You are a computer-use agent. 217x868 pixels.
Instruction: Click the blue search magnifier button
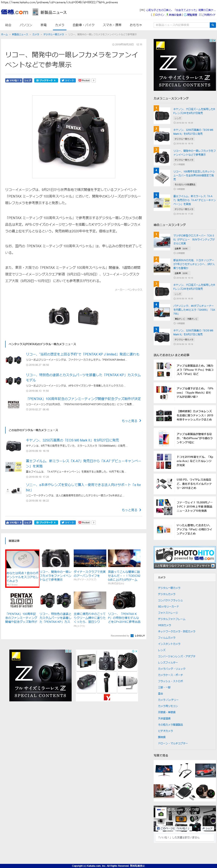212,25
